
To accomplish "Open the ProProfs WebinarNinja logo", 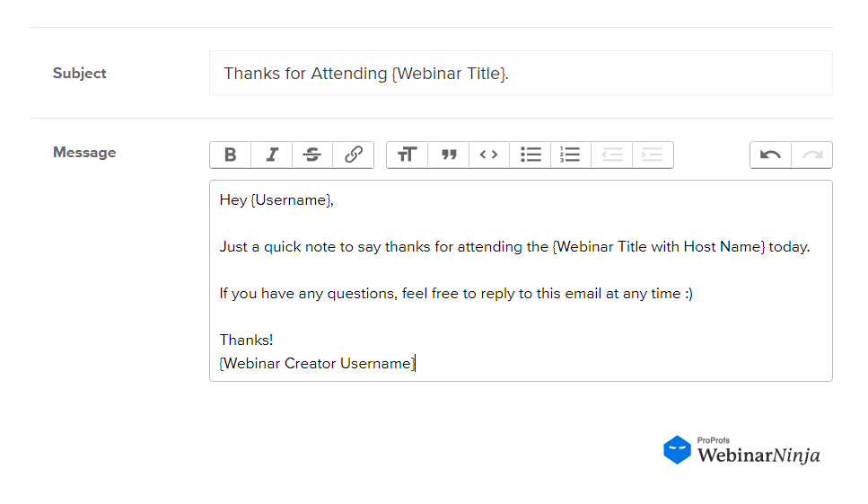I will coord(741,450).
